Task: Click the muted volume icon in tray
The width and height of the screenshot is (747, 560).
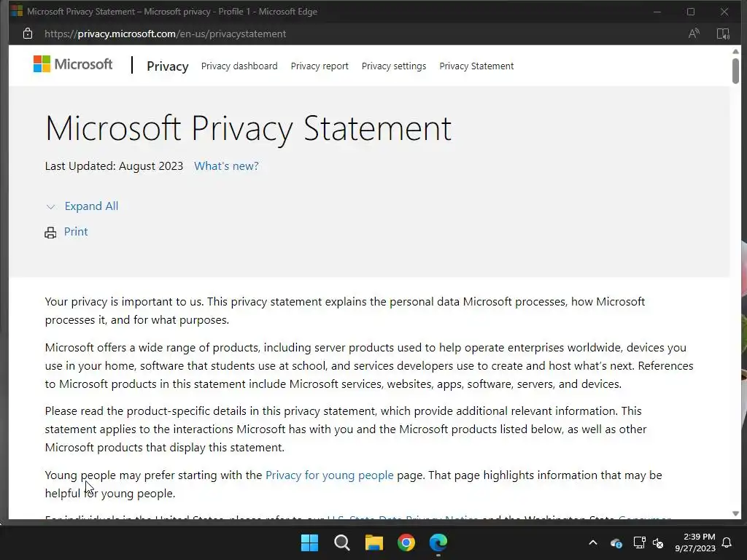Action: pyautogui.click(x=658, y=542)
